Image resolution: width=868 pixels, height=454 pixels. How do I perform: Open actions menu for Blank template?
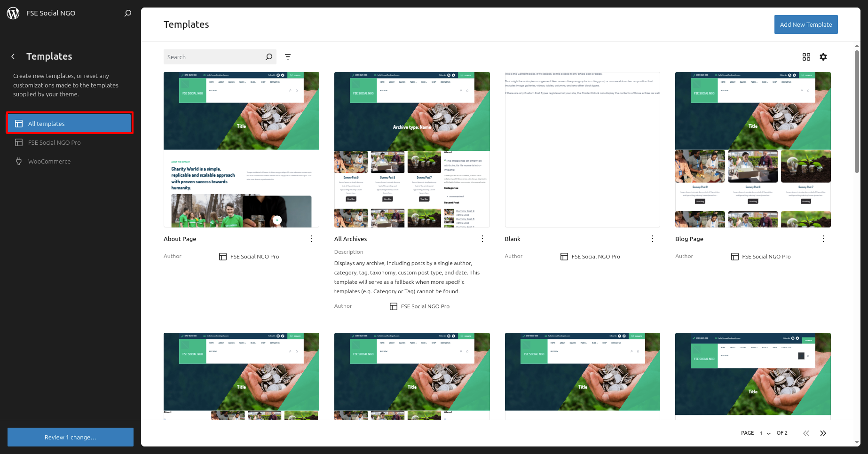653,239
